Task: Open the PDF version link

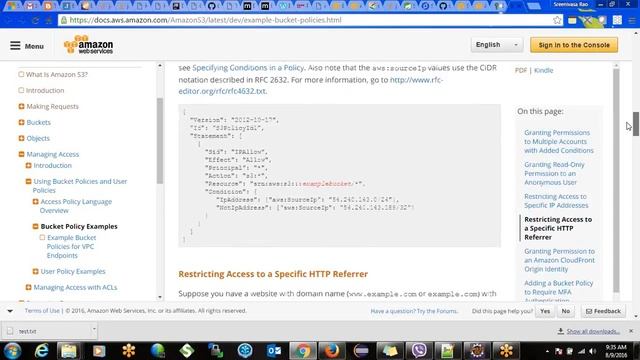Action: [521, 70]
